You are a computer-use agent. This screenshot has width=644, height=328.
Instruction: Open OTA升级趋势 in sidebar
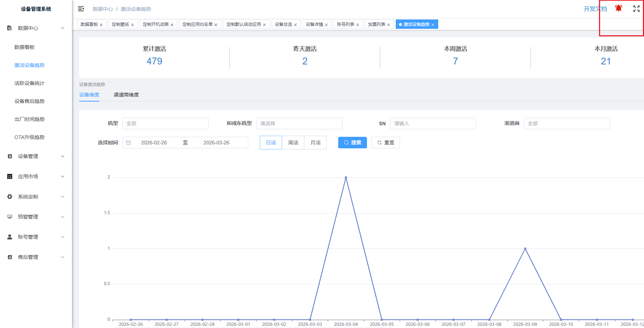30,137
